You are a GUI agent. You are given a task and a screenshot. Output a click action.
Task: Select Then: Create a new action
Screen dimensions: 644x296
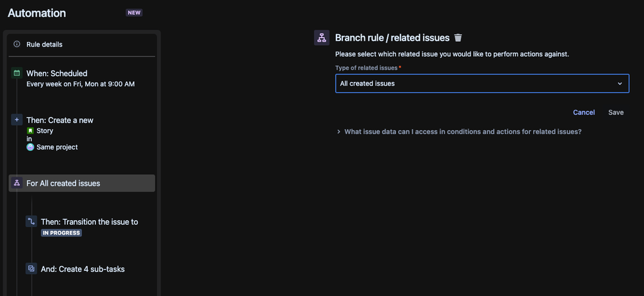(x=59, y=120)
